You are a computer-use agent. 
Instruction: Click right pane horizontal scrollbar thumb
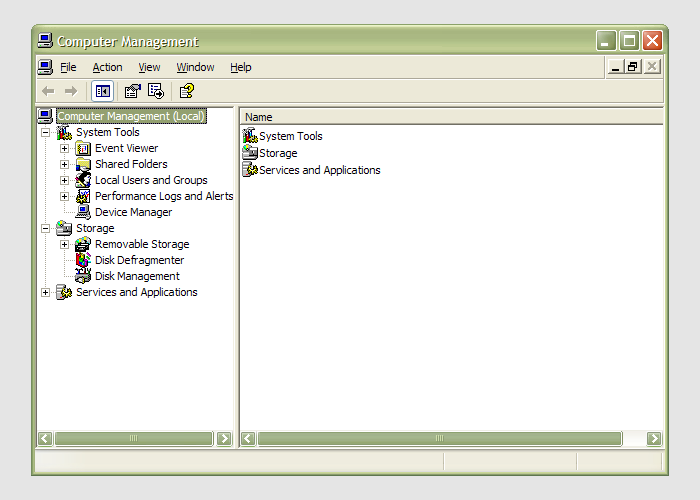[440, 438]
